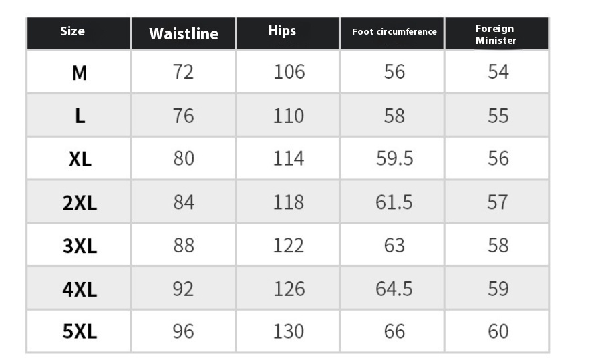
Task: Click the foot circumference value 64.5
Action: [394, 289]
